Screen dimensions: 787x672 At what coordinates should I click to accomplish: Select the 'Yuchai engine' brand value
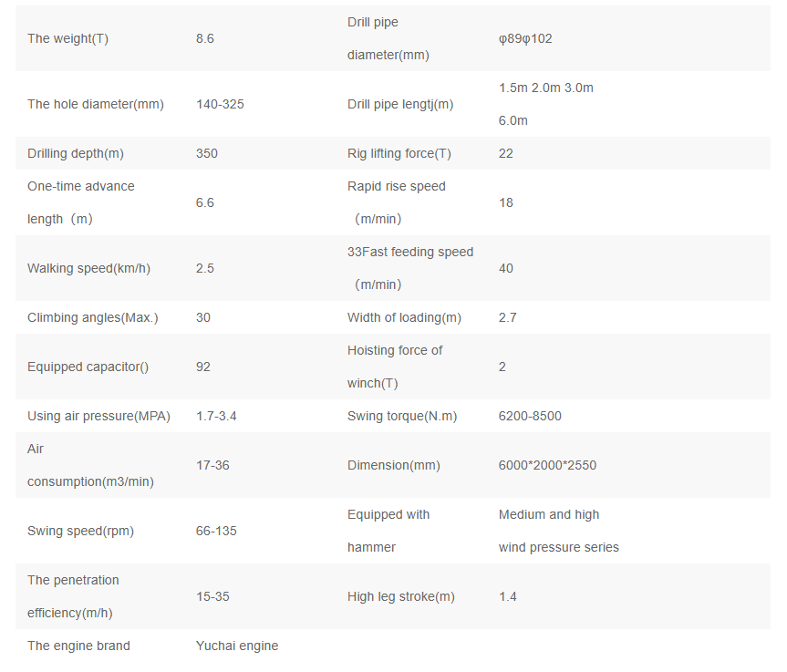tap(237, 646)
